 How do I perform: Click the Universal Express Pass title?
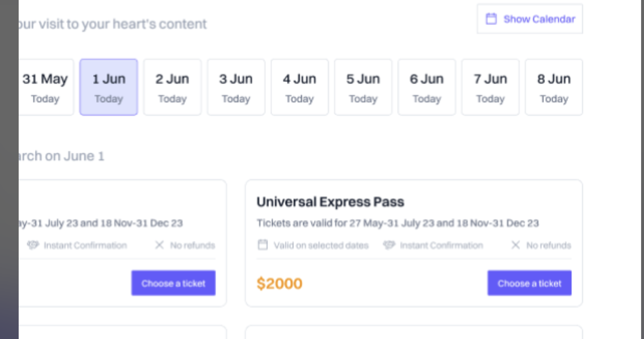(330, 202)
